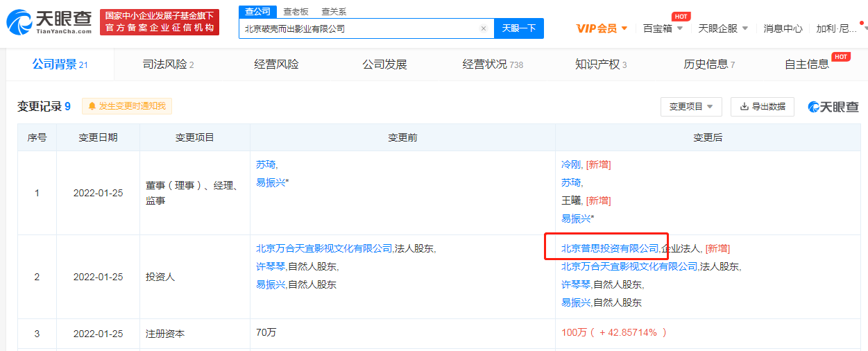
Task: Switch to 经营状况 tab
Action: [493, 65]
